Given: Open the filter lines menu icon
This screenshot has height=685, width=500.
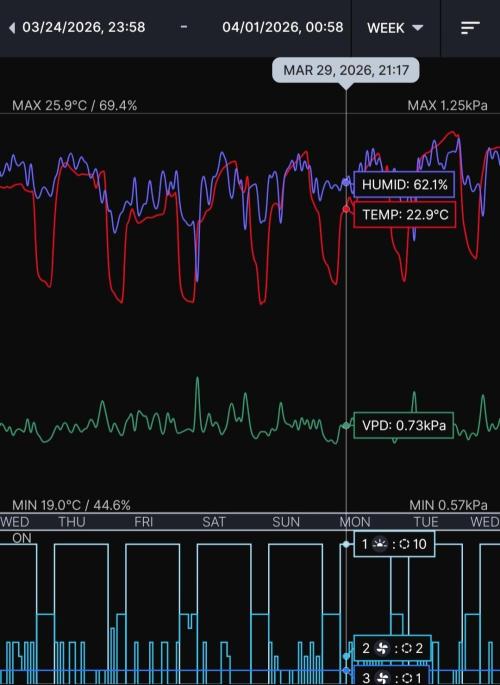Looking at the screenshot, I should coord(470,28).
